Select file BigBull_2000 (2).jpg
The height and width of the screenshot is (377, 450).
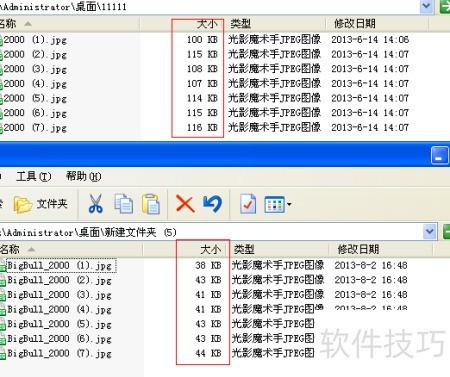click(x=59, y=280)
